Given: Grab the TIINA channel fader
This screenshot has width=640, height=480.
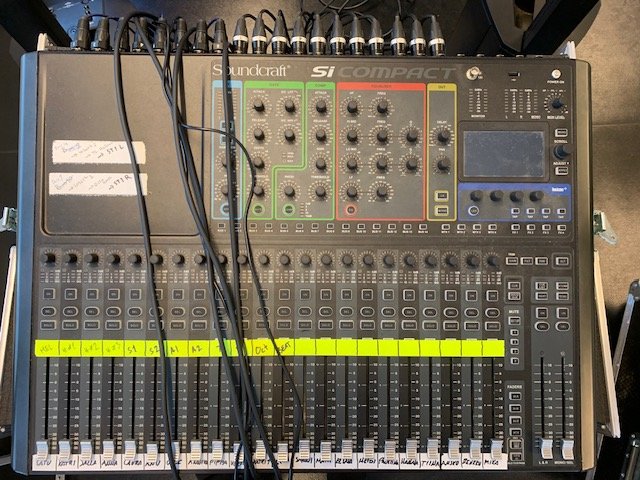Looking at the screenshot, I should click(x=432, y=448).
